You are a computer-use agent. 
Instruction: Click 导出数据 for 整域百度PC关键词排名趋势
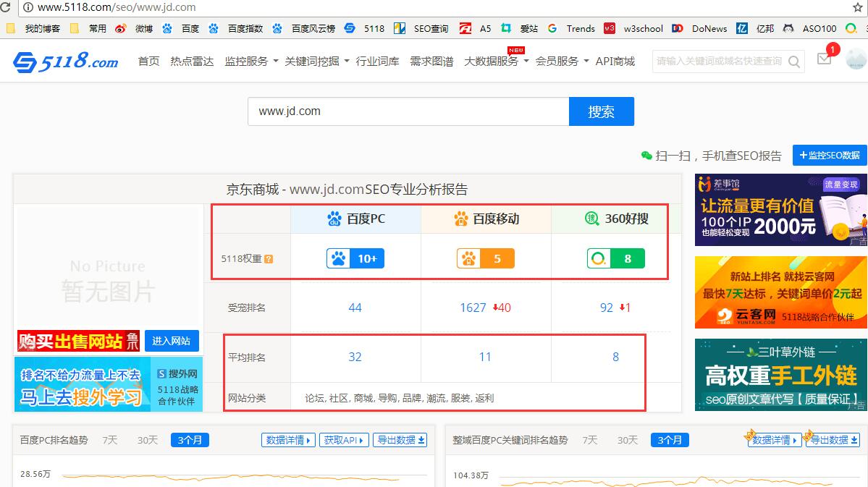(833, 441)
